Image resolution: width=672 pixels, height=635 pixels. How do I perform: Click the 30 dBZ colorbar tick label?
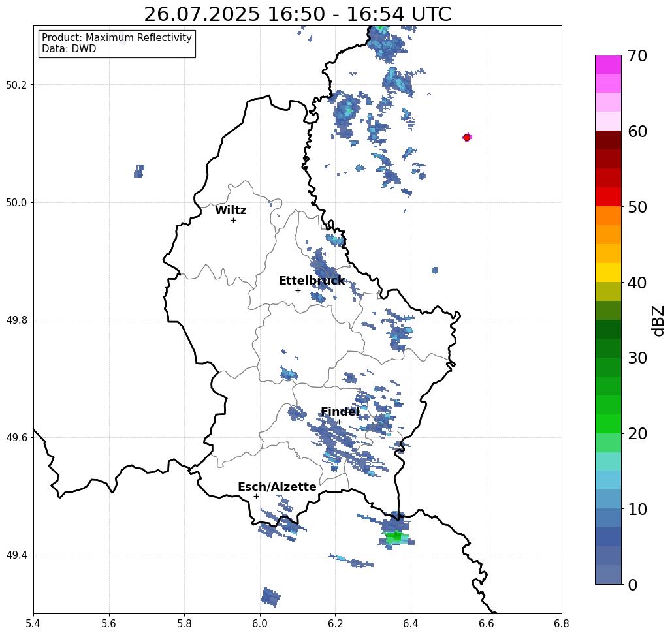click(637, 358)
